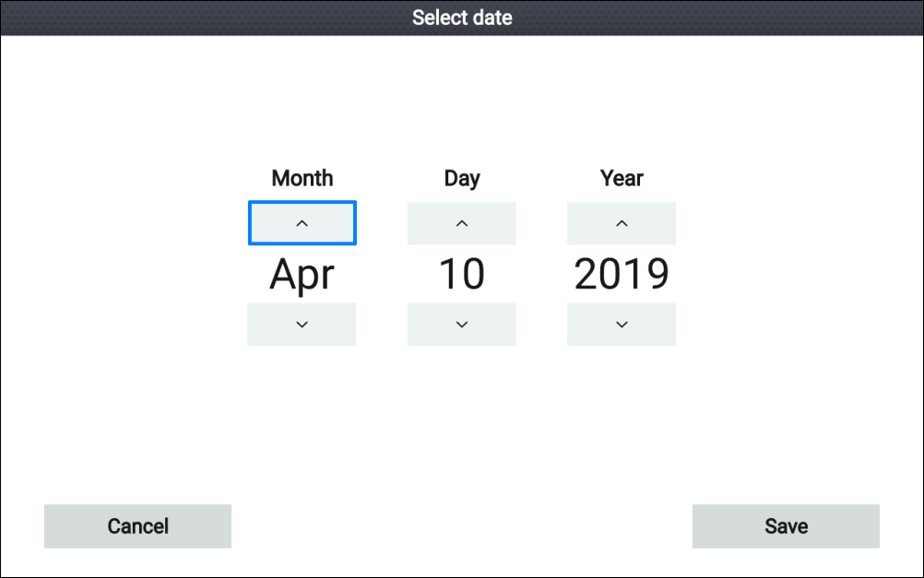Select the Apr month value
Image resolution: width=924 pixels, height=578 pixels.
302,275
